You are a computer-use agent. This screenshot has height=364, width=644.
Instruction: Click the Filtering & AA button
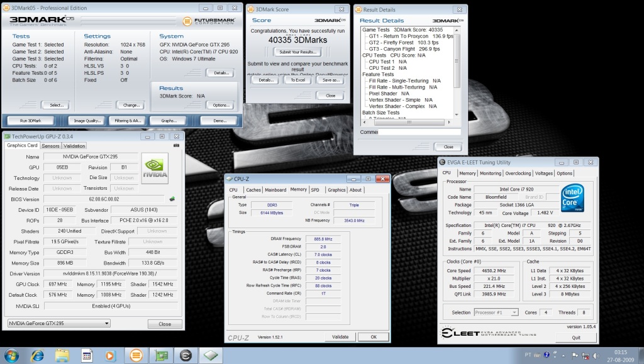127,121
